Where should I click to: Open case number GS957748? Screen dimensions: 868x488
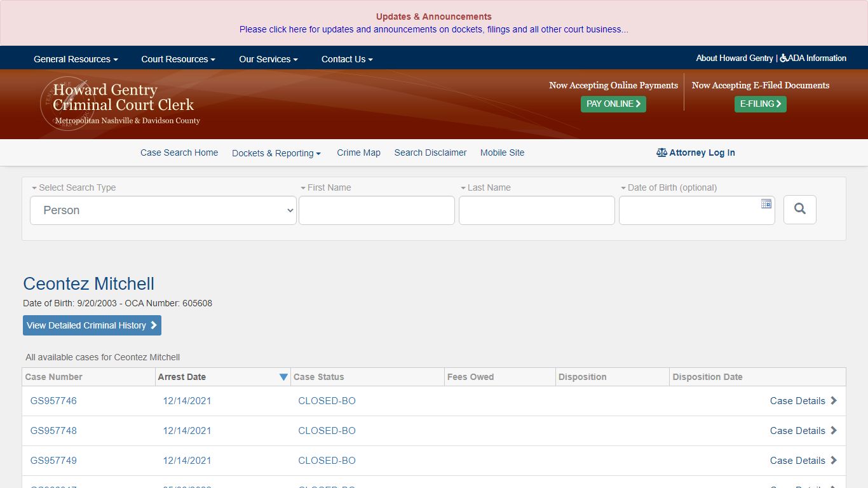pos(53,431)
